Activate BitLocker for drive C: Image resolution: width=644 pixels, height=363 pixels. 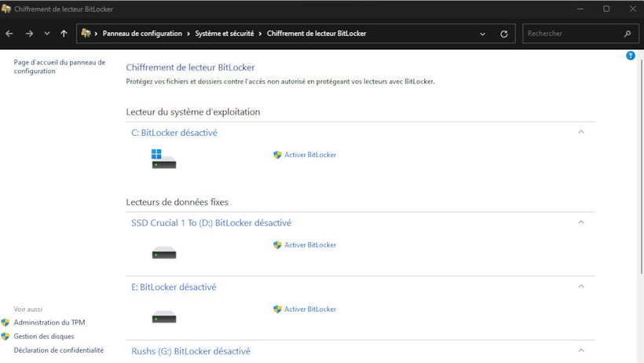[310, 155]
